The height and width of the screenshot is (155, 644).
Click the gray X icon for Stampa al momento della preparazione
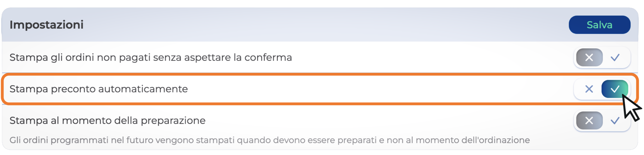click(589, 121)
